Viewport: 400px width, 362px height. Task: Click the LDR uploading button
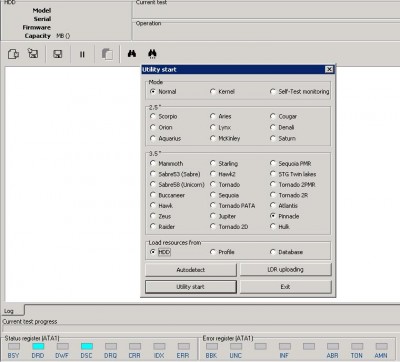pos(286,269)
